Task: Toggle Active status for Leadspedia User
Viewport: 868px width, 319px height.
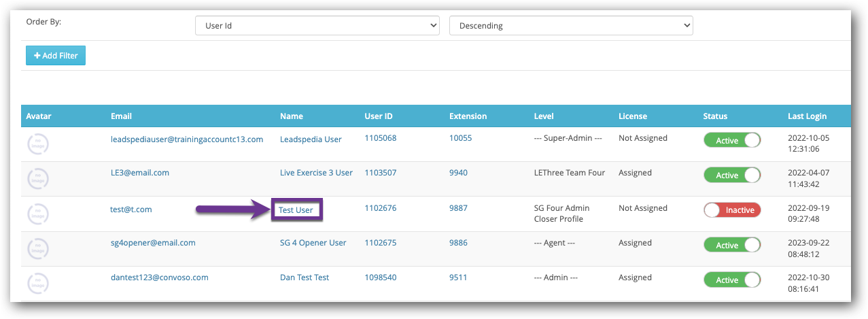Action: pyautogui.click(x=732, y=140)
